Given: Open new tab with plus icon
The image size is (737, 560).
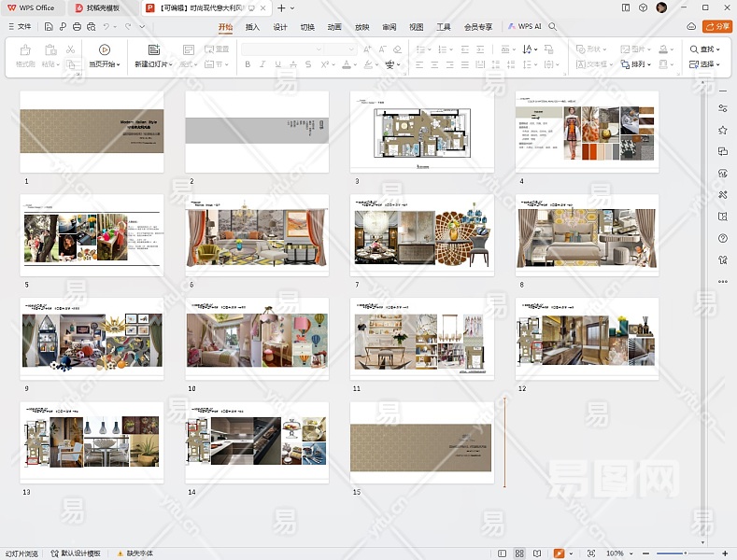Looking at the screenshot, I should click(x=281, y=7).
